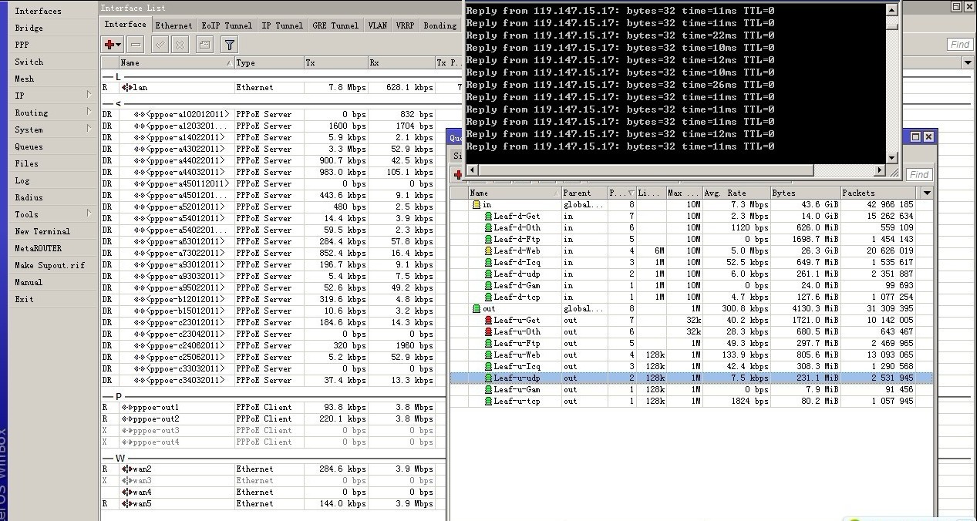Open the dropdown arrow below the top-right Find box

968,63
